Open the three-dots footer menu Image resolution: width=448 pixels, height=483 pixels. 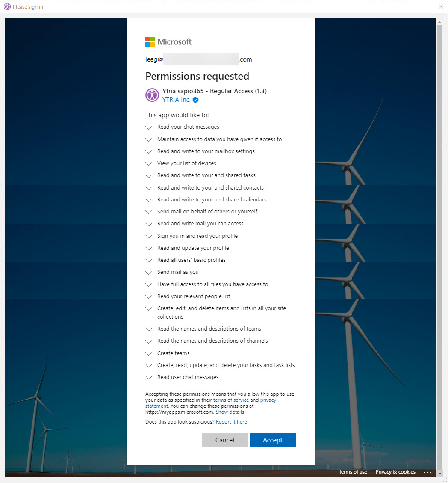(427, 472)
